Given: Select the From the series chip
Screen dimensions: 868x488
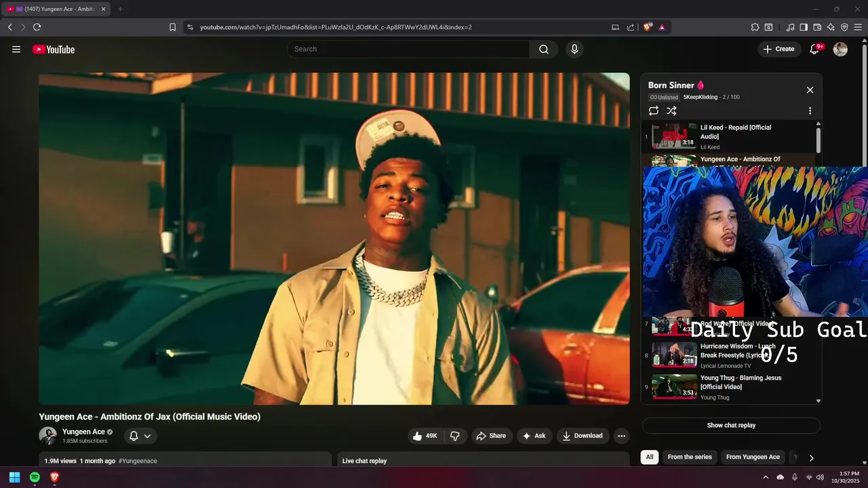Looking at the screenshot, I should coord(690,457).
